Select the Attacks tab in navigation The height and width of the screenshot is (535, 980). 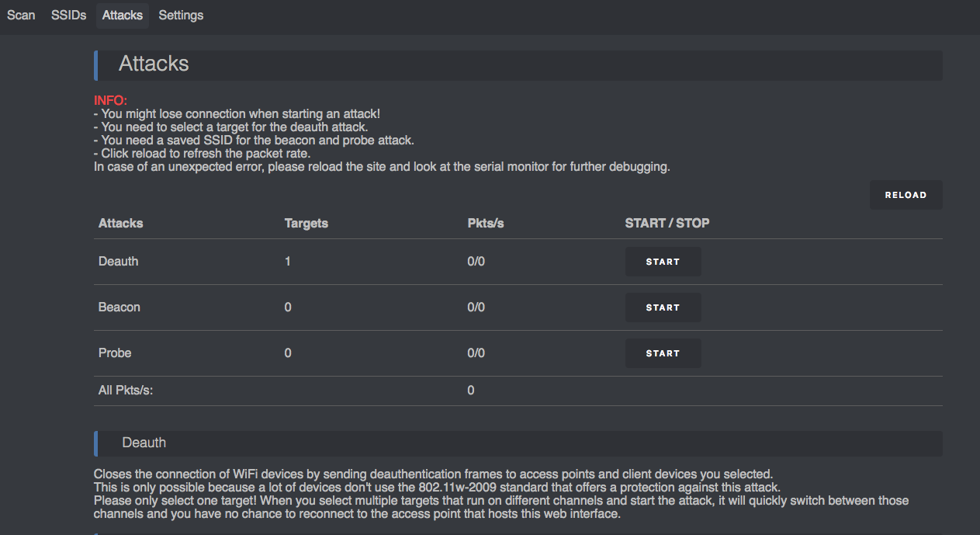coord(122,15)
